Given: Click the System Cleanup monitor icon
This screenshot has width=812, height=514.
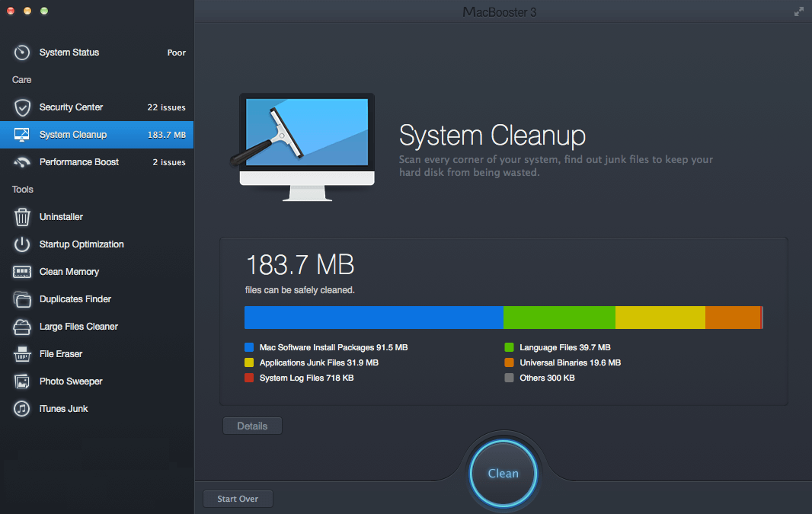Looking at the screenshot, I should click(x=22, y=135).
